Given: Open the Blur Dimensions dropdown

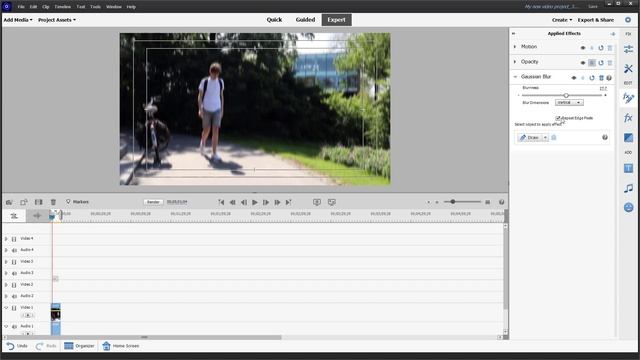Looking at the screenshot, I should coord(569,102).
